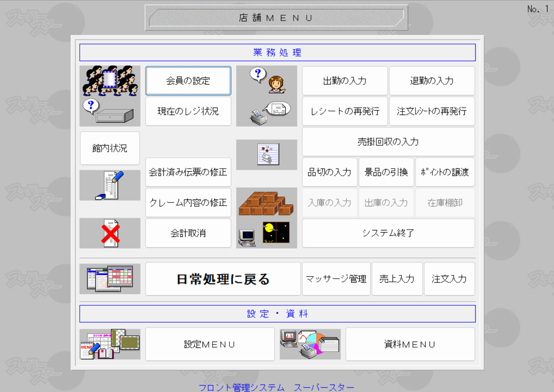Click the daily schedule screens icon
554x392 pixels.
(x=110, y=279)
